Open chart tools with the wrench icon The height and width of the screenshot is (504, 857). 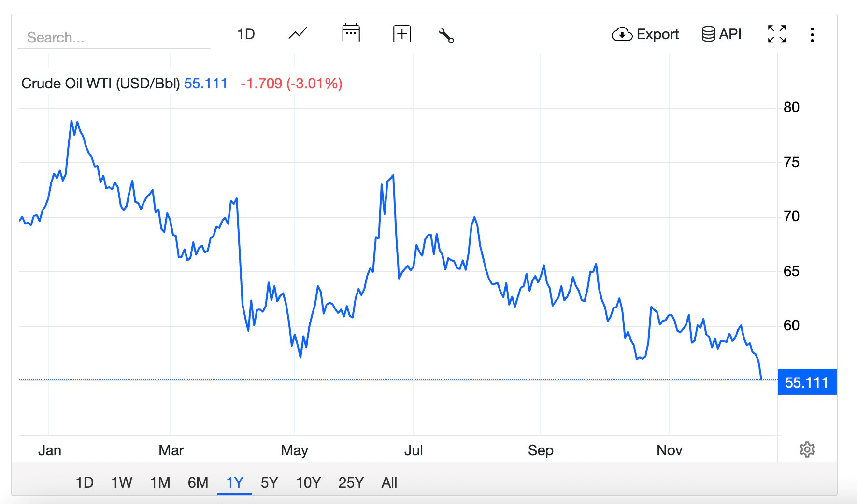point(445,35)
